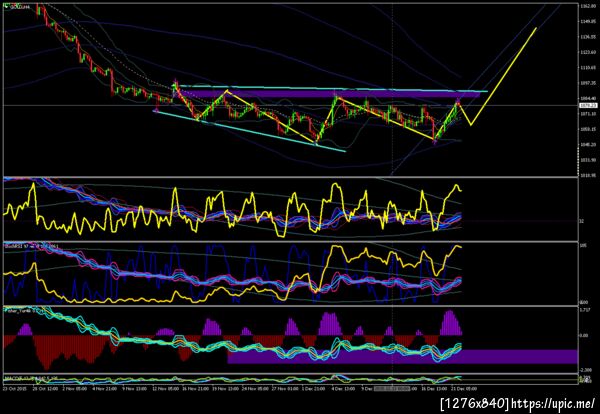
Task: Click the Fisher_Yur4ik indicator label
Action: (x=20, y=310)
